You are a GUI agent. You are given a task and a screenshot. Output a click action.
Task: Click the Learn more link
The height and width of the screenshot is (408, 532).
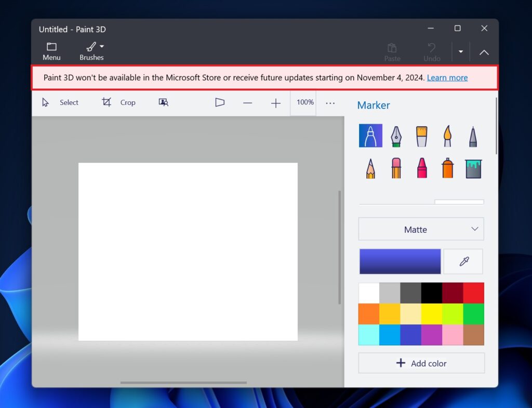click(x=447, y=77)
